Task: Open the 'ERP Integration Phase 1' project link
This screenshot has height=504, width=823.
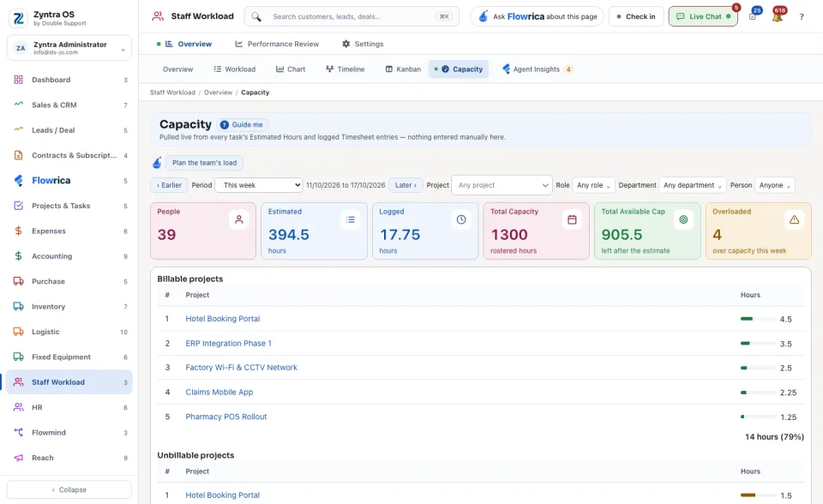Action: [x=228, y=344]
